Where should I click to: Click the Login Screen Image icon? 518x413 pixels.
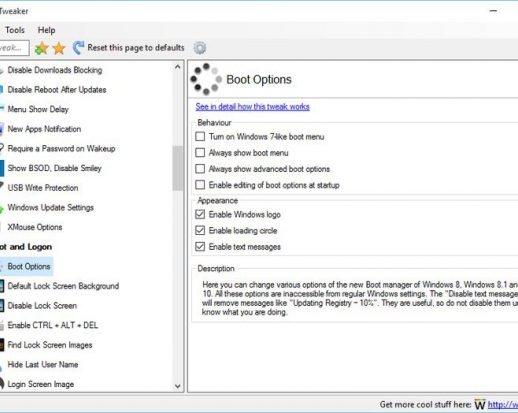click(2, 384)
